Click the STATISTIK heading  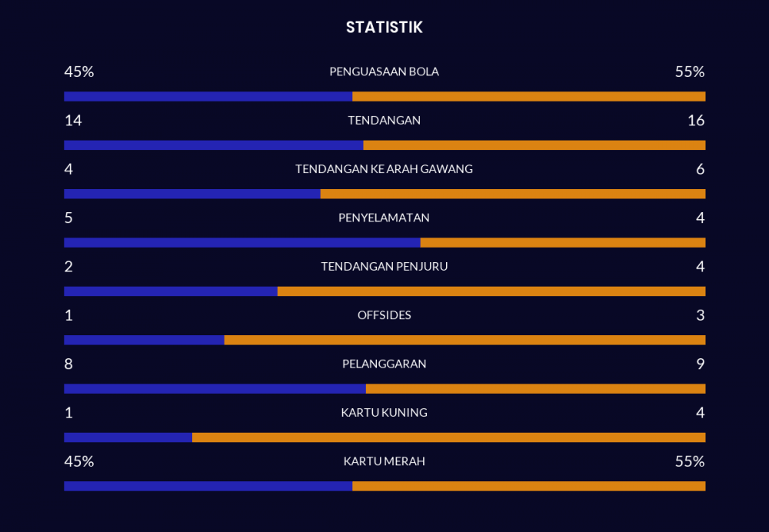click(x=384, y=28)
